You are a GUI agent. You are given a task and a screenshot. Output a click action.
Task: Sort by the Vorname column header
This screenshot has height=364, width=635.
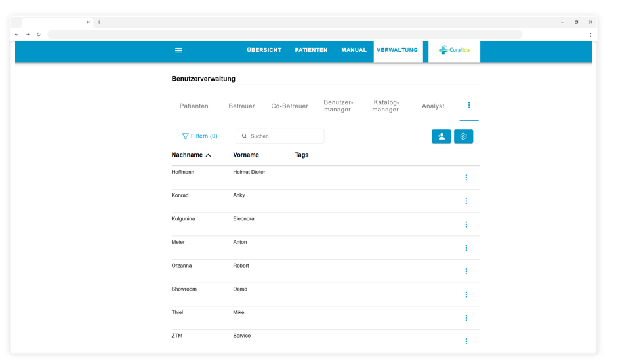246,155
